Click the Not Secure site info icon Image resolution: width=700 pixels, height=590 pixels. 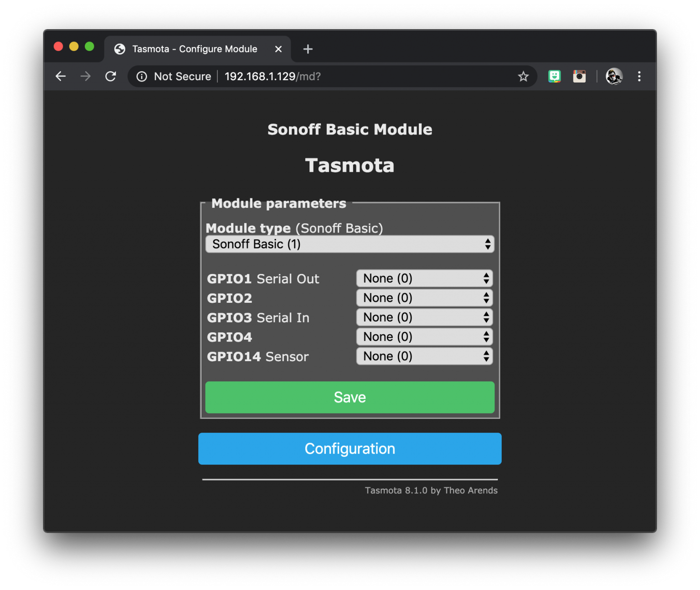(142, 77)
